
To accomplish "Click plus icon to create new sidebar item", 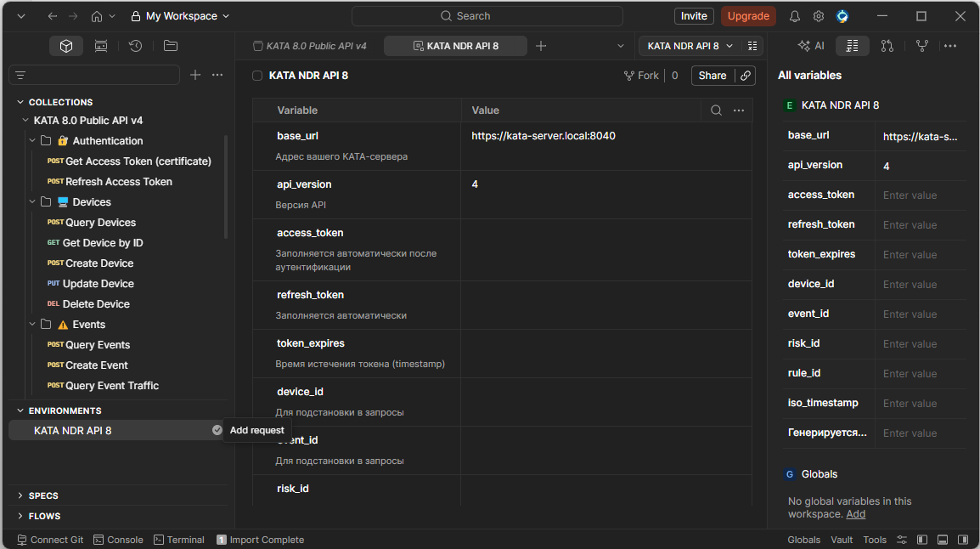I will (195, 75).
